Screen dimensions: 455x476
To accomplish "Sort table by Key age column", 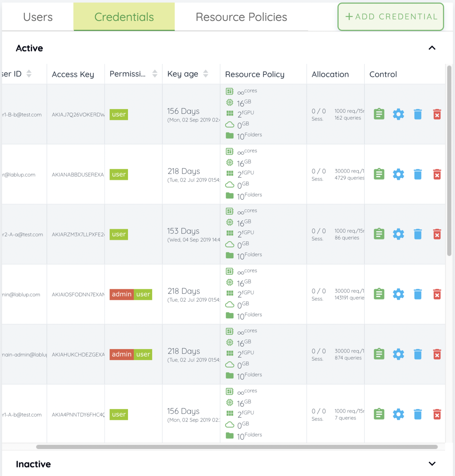I will (x=206, y=74).
